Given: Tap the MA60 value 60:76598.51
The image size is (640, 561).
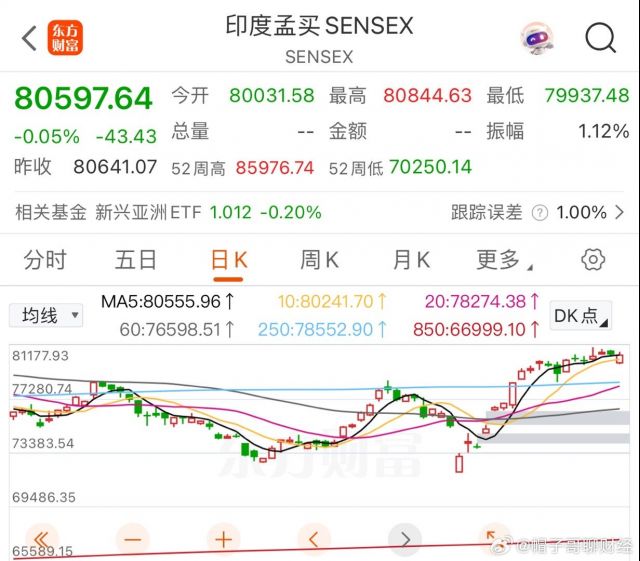Looking at the screenshot, I should coord(177,329).
